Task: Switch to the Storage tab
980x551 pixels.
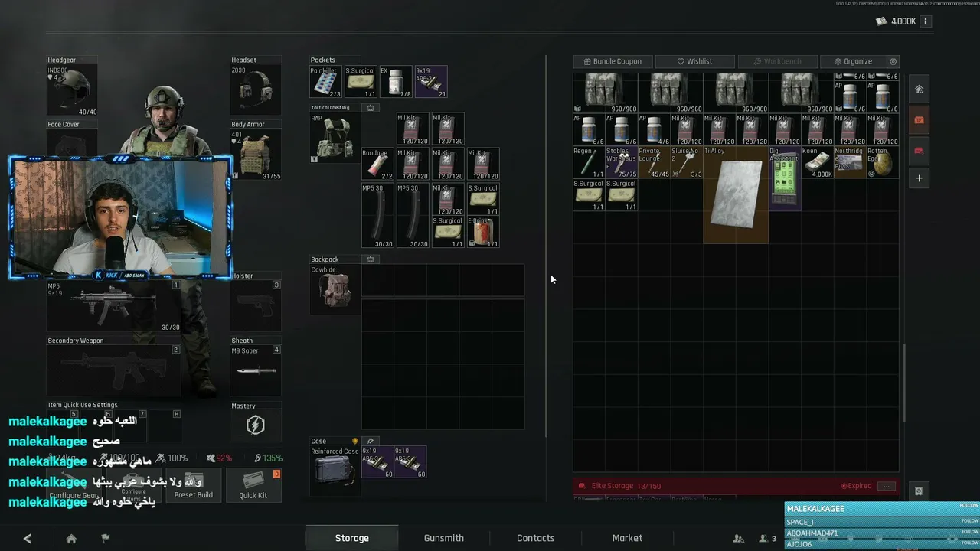Action: [352, 538]
